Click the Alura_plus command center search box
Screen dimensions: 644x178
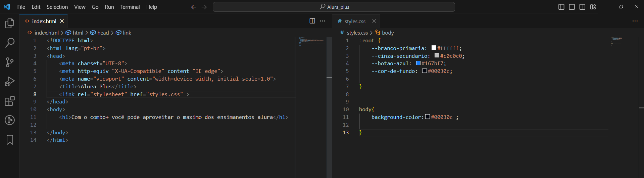click(334, 7)
